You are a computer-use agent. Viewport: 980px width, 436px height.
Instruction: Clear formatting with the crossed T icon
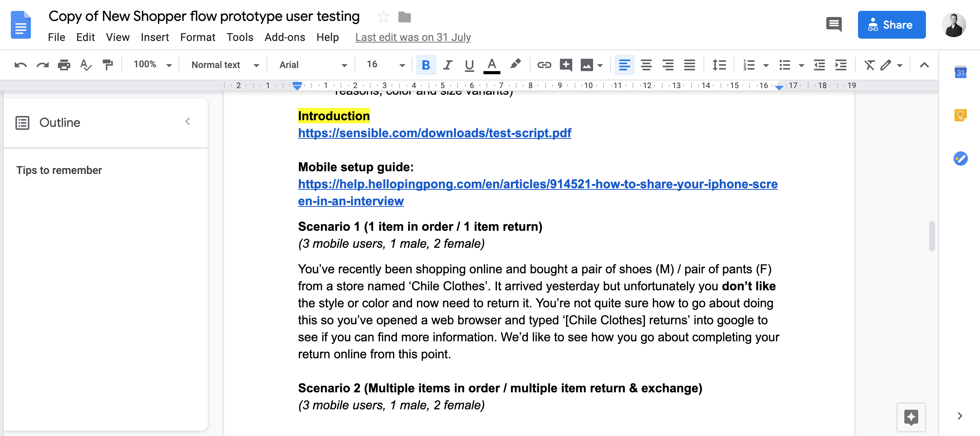pos(869,65)
